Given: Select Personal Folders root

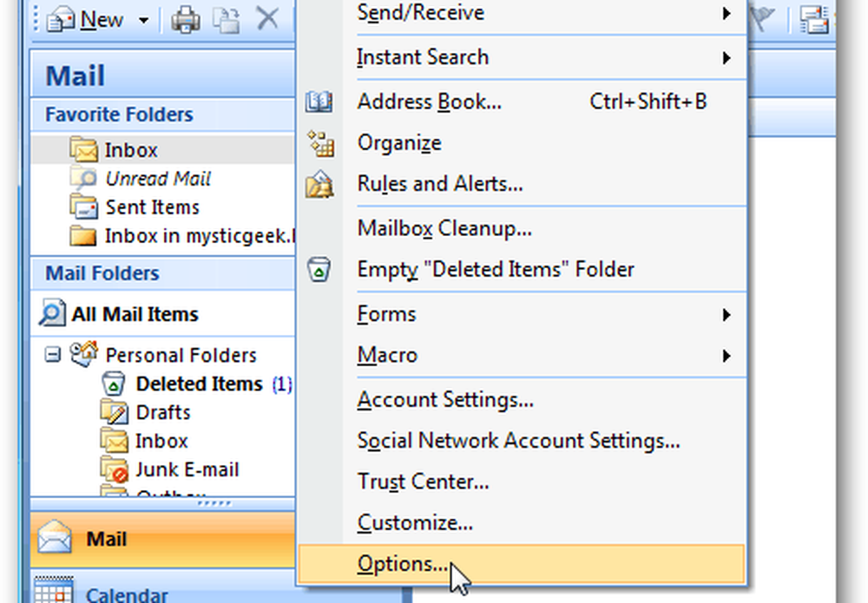Looking at the screenshot, I should point(181,355).
